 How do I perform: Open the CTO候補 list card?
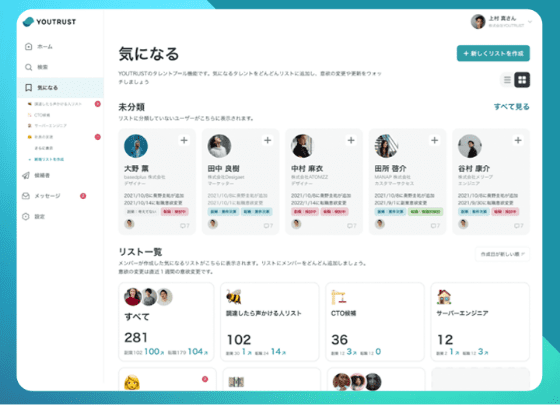375,322
